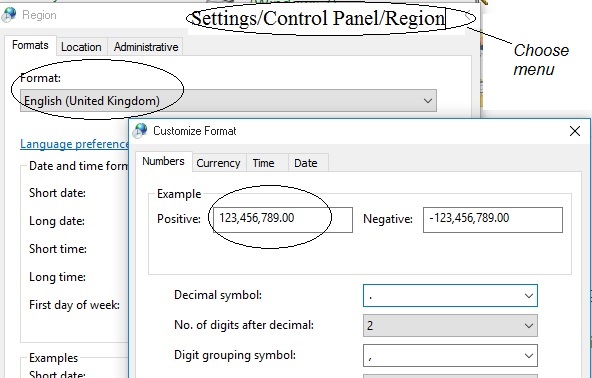Click the Digit grouping symbol label
The width and height of the screenshot is (592, 378).
(x=235, y=355)
